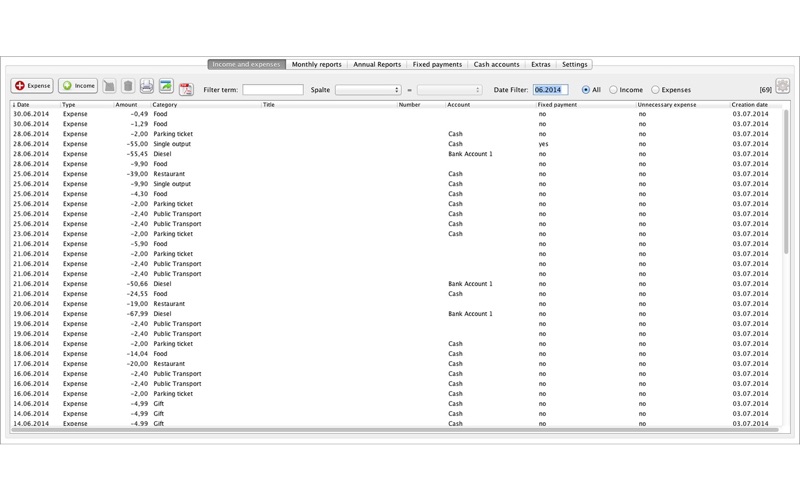The image size is (800, 500).
Task: Click the Income button with green plus
Action: [78, 86]
